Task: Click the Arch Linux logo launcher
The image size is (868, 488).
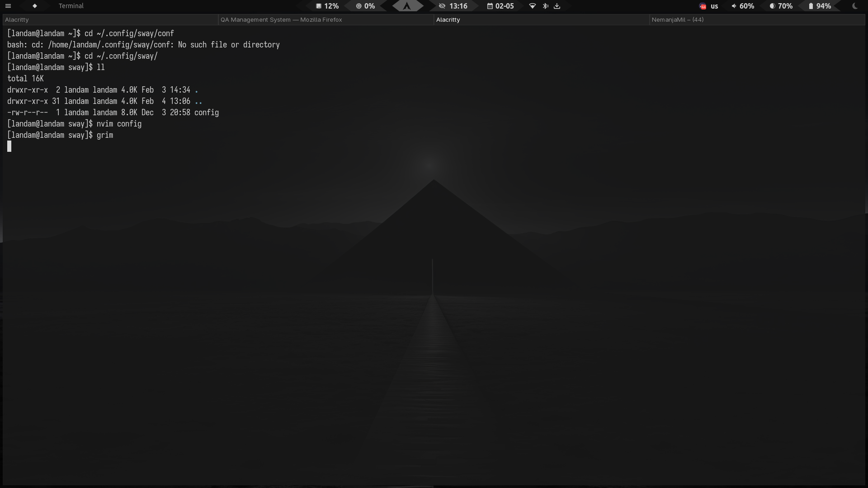Action: pos(407,6)
